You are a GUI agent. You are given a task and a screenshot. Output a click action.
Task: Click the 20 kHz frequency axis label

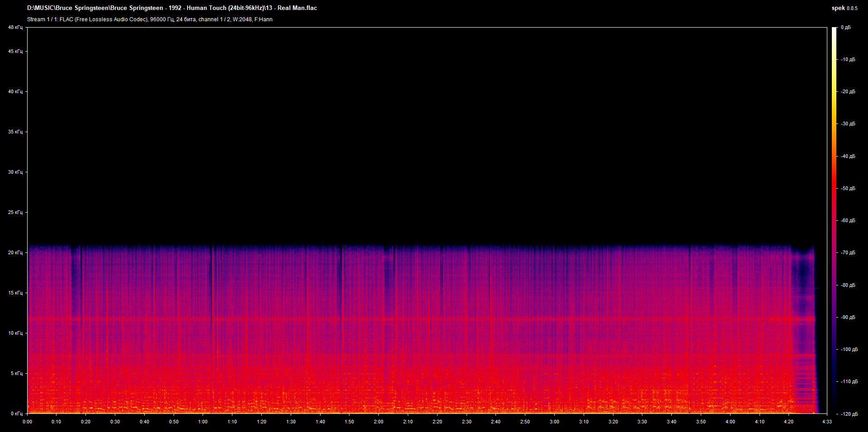[15, 252]
